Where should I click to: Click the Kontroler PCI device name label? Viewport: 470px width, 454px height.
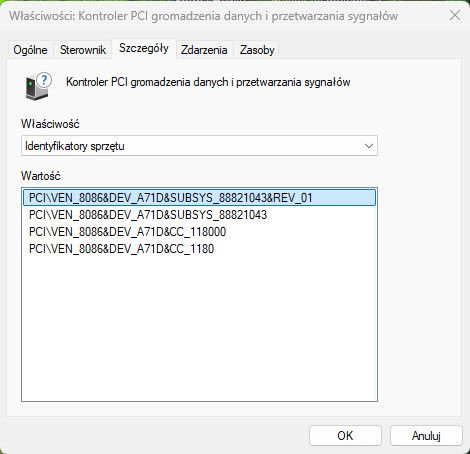click(208, 82)
